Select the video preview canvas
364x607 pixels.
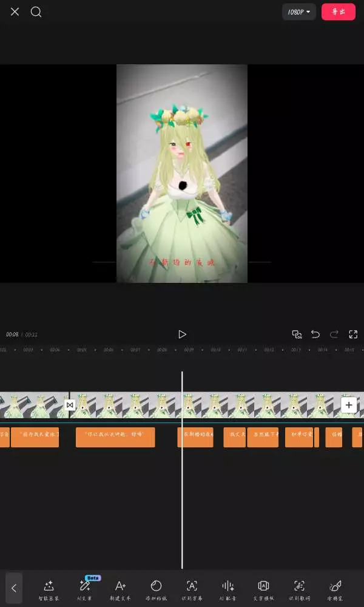(182, 174)
